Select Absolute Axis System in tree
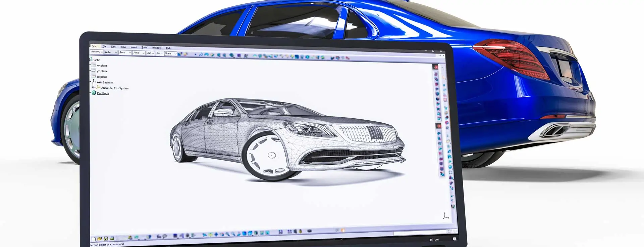This screenshot has height=247, width=644. [115, 88]
